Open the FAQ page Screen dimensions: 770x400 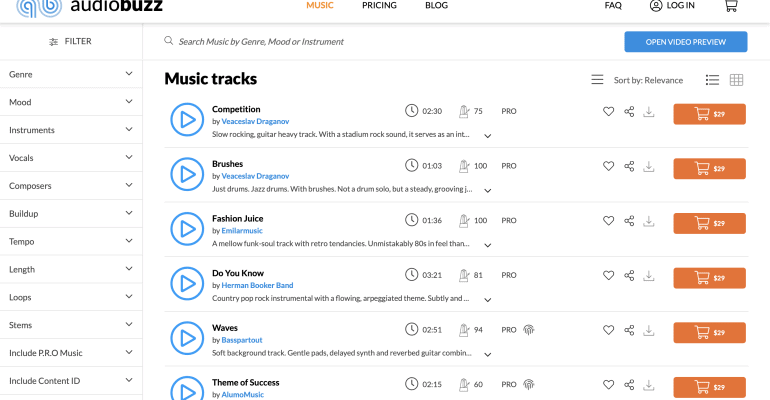613,5
